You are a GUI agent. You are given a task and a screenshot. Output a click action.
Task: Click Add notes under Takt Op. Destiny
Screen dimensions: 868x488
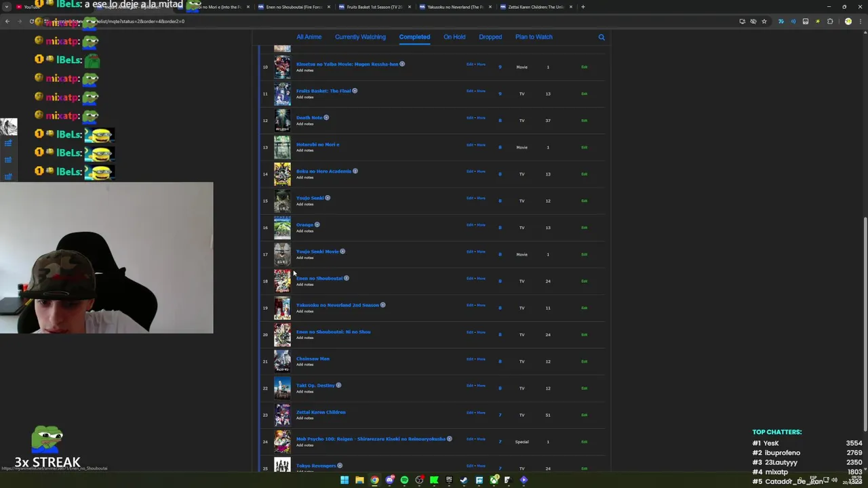click(304, 391)
